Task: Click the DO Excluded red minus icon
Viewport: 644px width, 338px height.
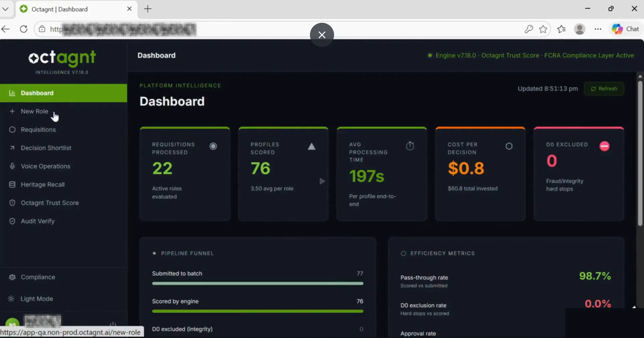Action: [x=604, y=146]
